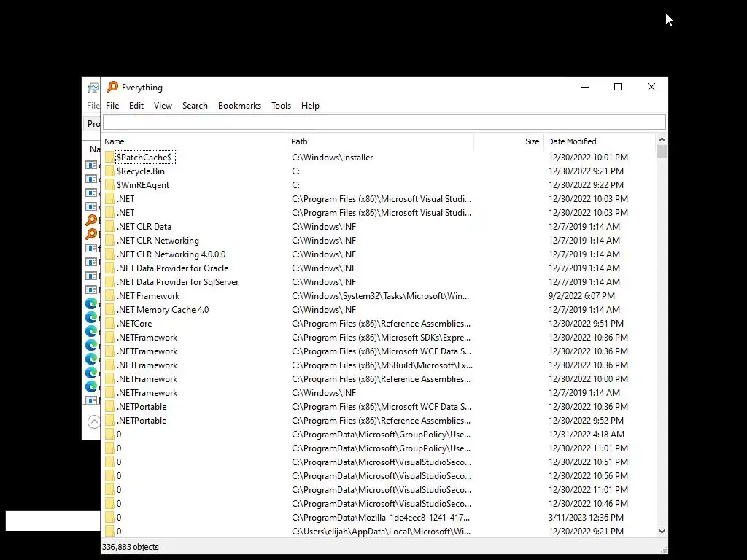Screen dimensions: 747x560
Task: Select the $WinREAgent entry name
Action: pos(143,184)
